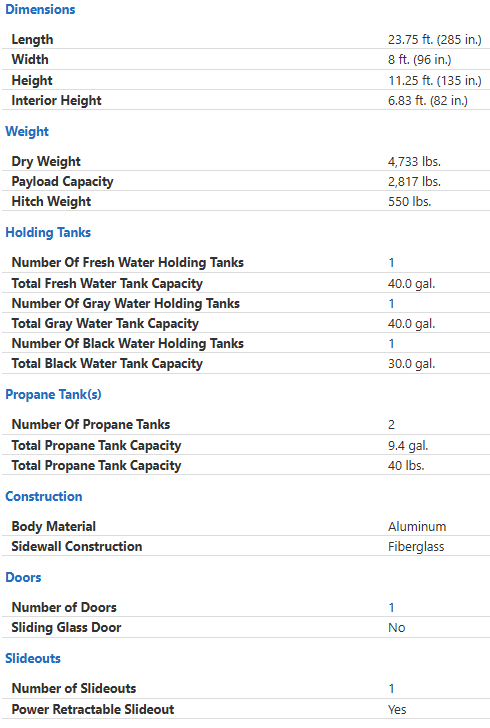The width and height of the screenshot is (490, 728).
Task: Click the Weight section heading
Action: click(x=27, y=131)
